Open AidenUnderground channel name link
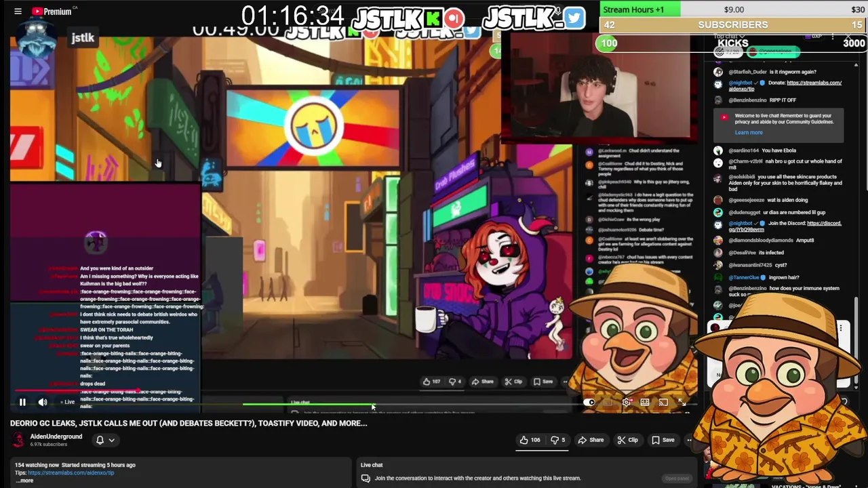Image resolution: width=868 pixels, height=488 pixels. (x=56, y=436)
